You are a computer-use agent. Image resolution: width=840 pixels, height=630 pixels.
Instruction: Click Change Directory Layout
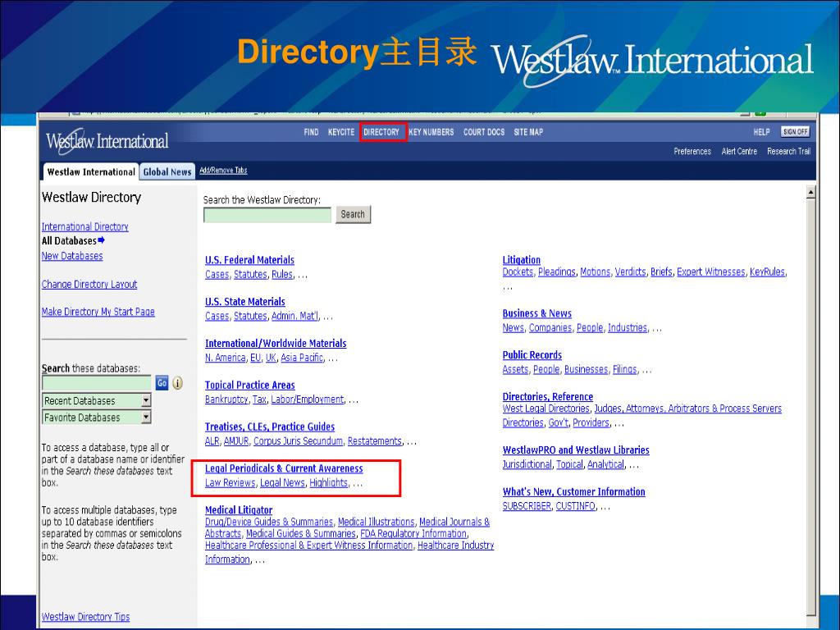[x=89, y=285]
